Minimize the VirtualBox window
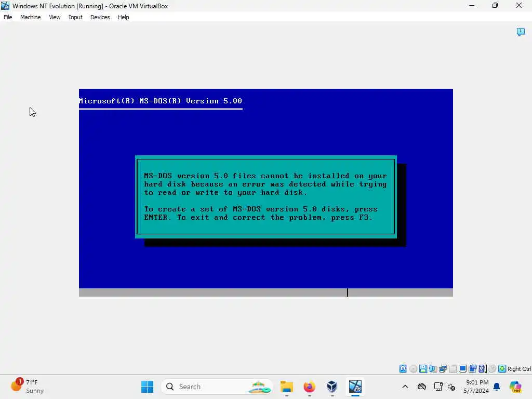Screen dimensions: 532x399 pos(472,5)
